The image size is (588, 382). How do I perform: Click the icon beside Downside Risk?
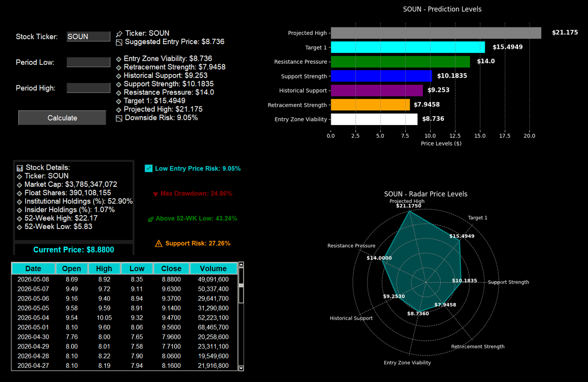pos(119,118)
